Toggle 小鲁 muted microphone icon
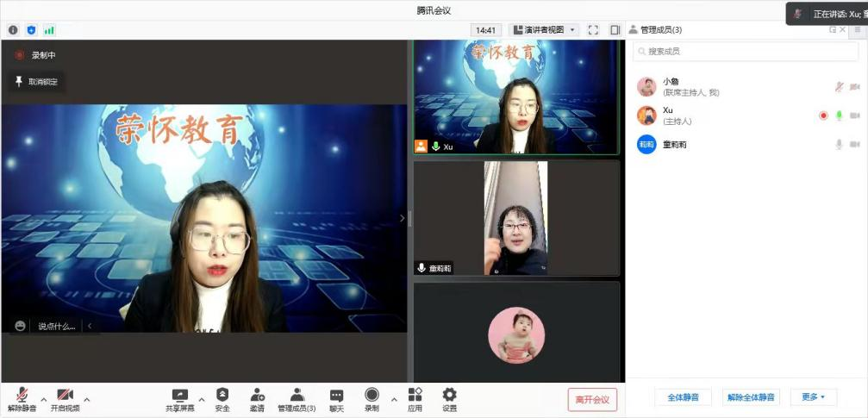The height and width of the screenshot is (418, 868). pos(840,87)
